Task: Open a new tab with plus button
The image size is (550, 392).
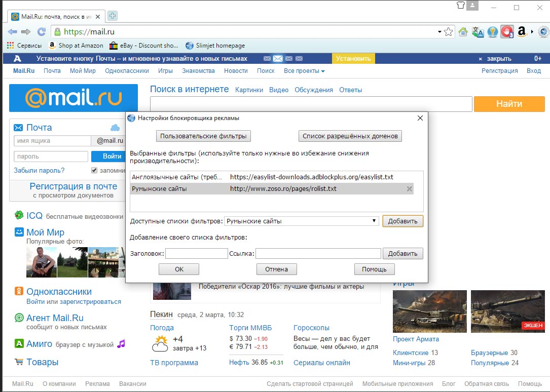Action: coord(112,16)
